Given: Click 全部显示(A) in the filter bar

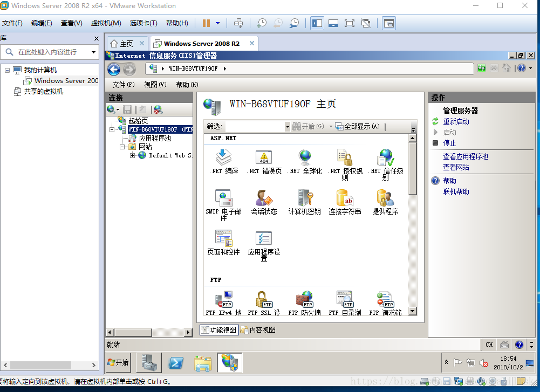Looking at the screenshot, I should 358,127.
